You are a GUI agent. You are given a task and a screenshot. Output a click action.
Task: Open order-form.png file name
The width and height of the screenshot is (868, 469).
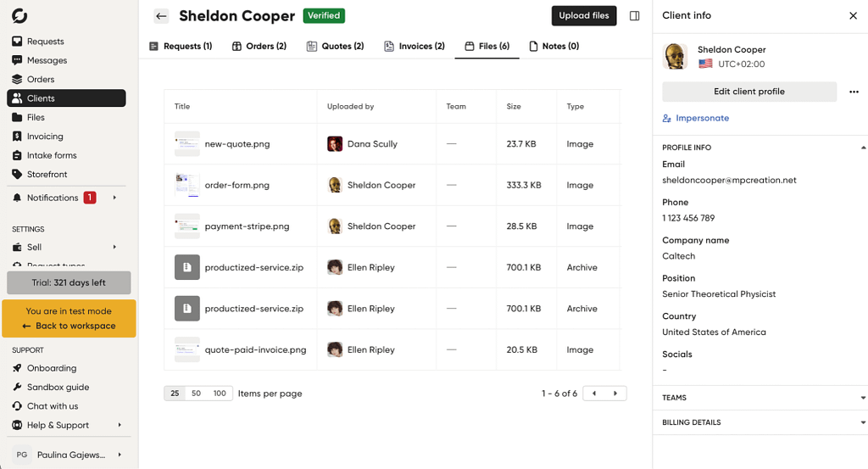pyautogui.click(x=237, y=185)
